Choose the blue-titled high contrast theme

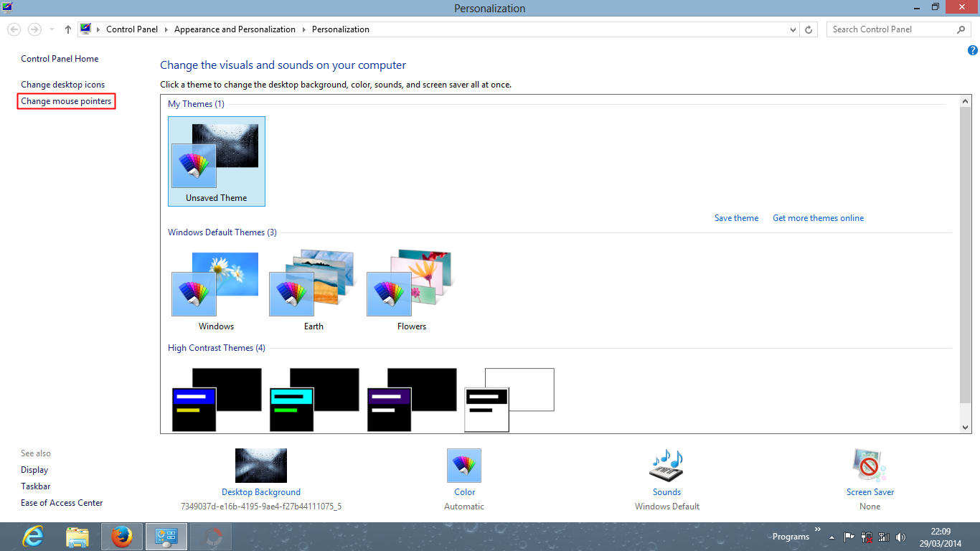tap(216, 400)
